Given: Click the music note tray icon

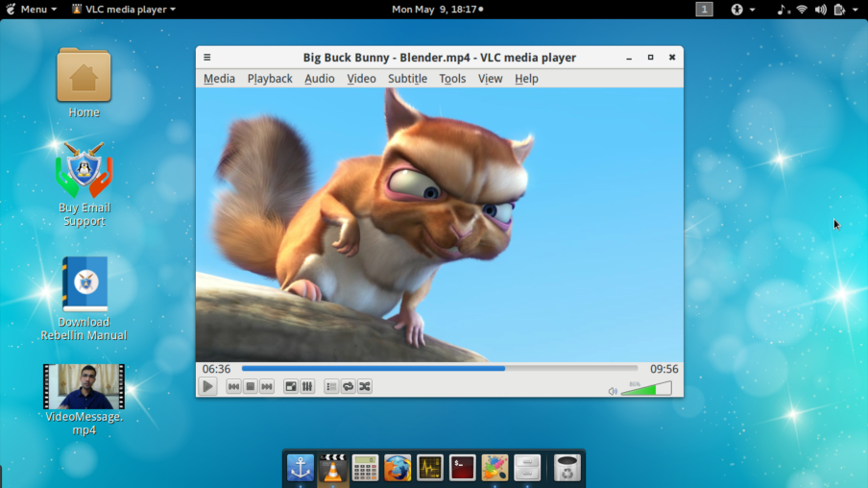Looking at the screenshot, I should (781, 9).
